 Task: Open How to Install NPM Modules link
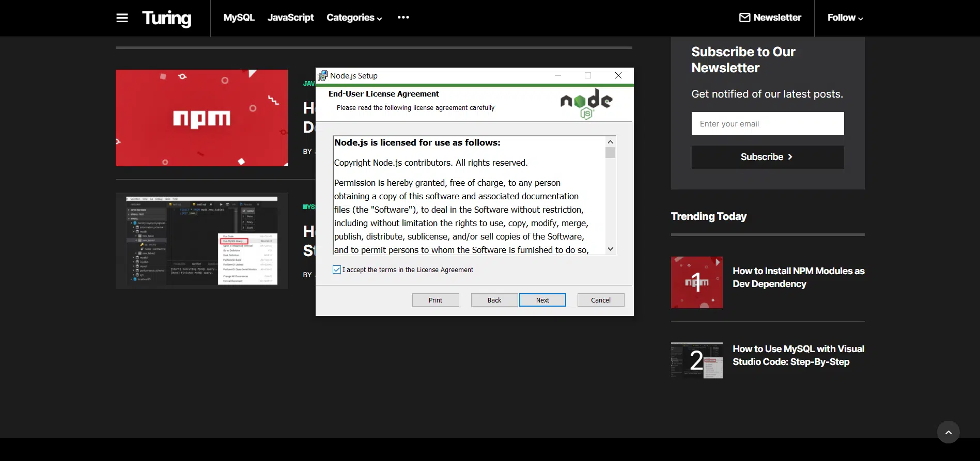click(798, 277)
